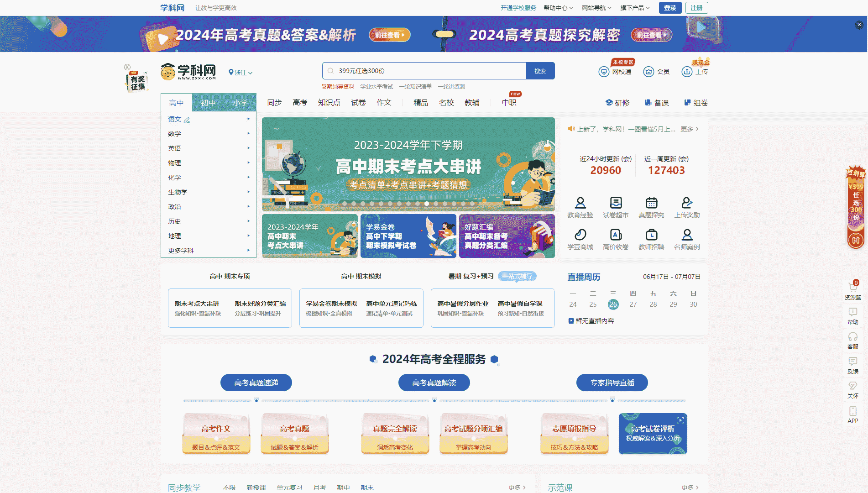Open the 中职 nav item
The height and width of the screenshot is (493, 868).
pos(509,103)
